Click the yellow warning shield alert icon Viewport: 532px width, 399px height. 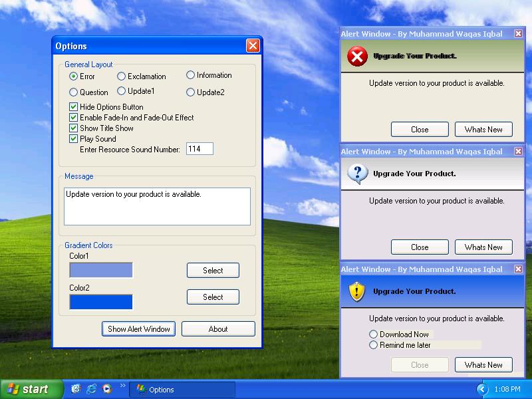point(357,291)
